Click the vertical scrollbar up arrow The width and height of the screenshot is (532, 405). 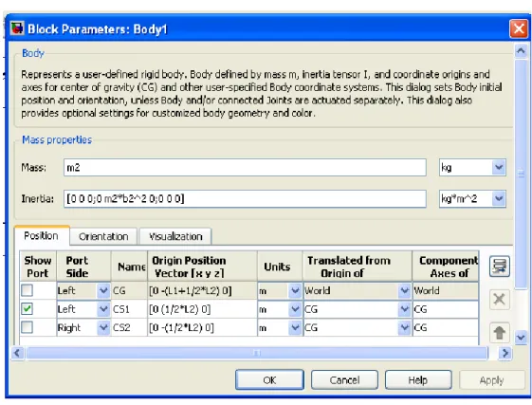521,51
